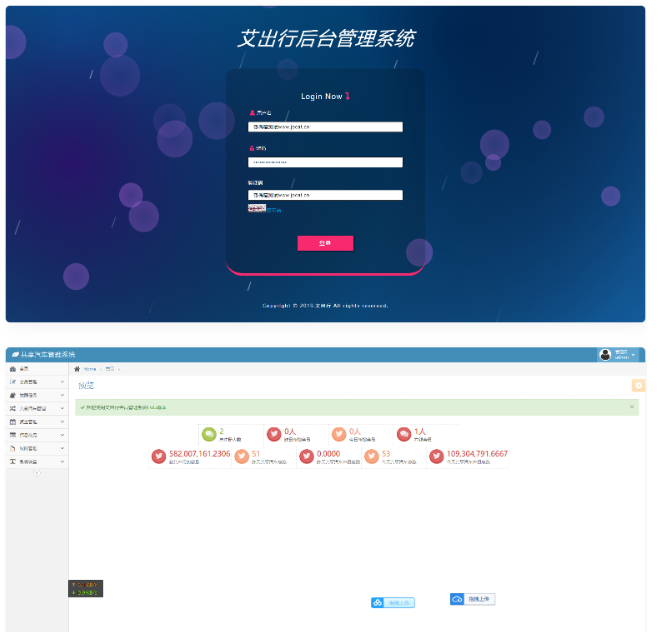
Task: Click the orange settings gear icon
Action: tap(638, 386)
